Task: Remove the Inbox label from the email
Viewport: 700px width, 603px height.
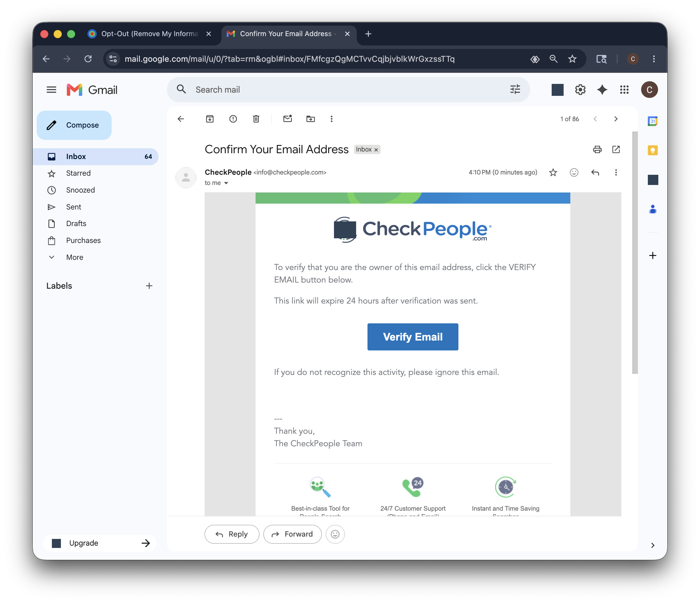Action: (376, 149)
